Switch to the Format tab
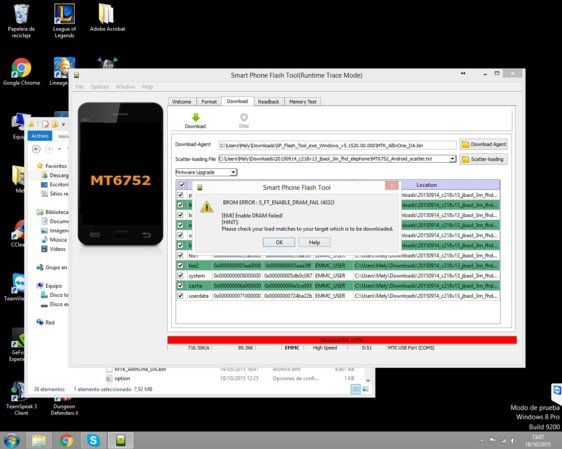Viewport: 562px width, 449px height. 209,102
